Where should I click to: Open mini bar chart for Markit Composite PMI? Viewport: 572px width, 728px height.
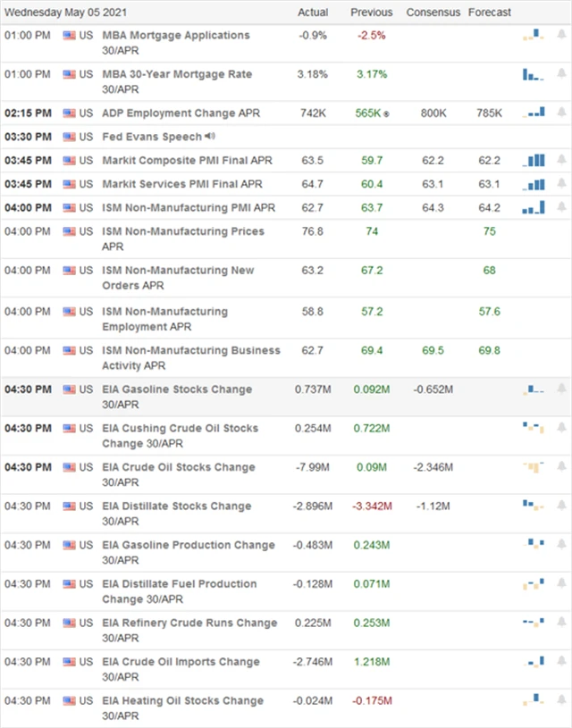pyautogui.click(x=534, y=161)
